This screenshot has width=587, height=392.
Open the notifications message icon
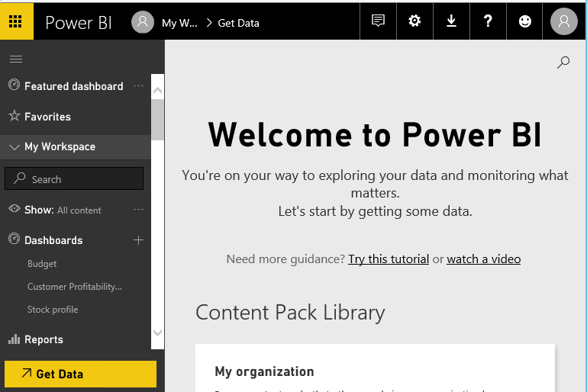point(378,21)
